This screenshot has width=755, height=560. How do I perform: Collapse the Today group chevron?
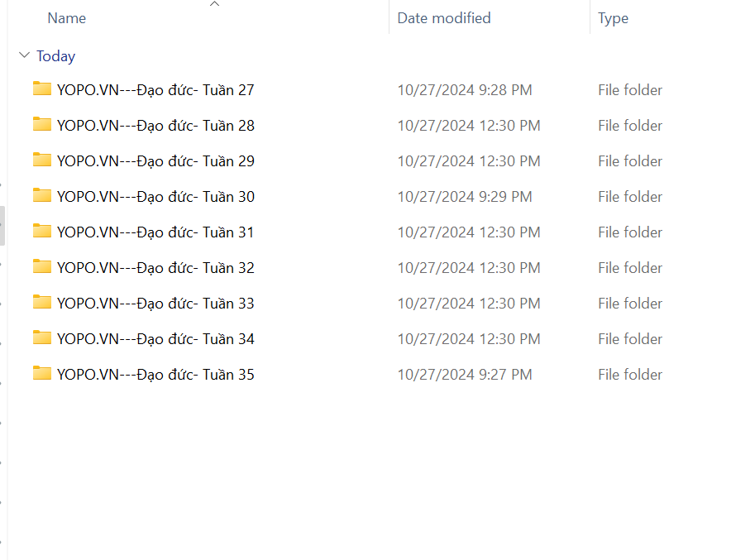[x=24, y=55]
